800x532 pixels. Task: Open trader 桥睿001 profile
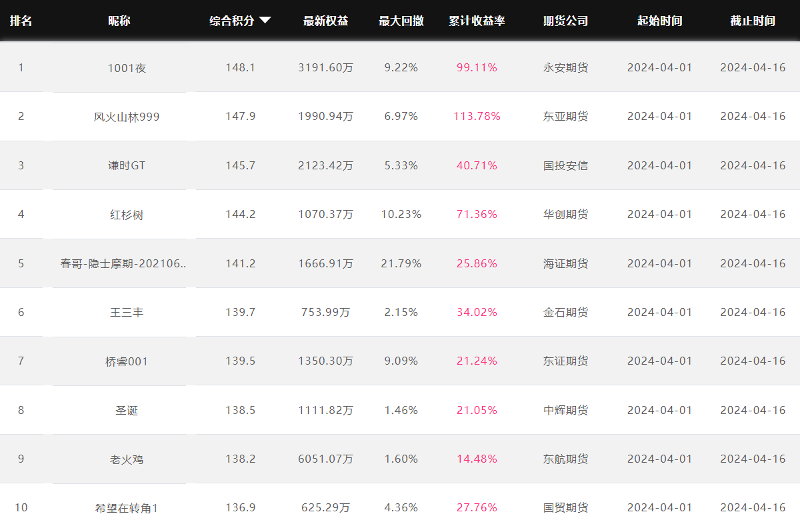tap(127, 361)
